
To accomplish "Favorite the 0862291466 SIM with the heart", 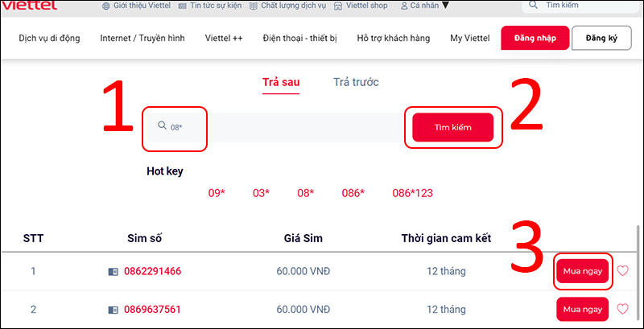I will pos(622,271).
